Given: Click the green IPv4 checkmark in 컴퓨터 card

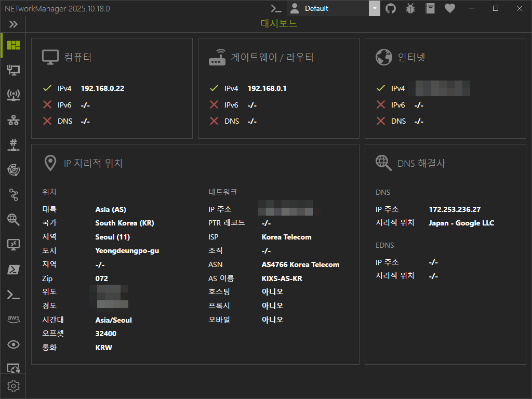Looking at the screenshot, I should click(x=47, y=88).
